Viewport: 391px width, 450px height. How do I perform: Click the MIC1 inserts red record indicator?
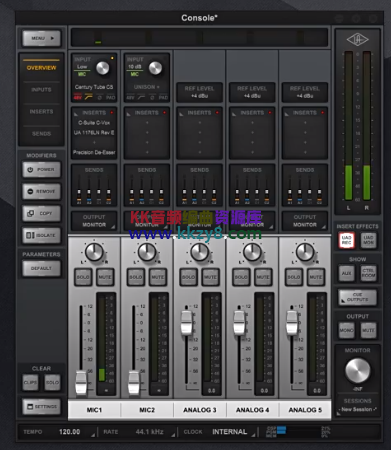click(112, 113)
